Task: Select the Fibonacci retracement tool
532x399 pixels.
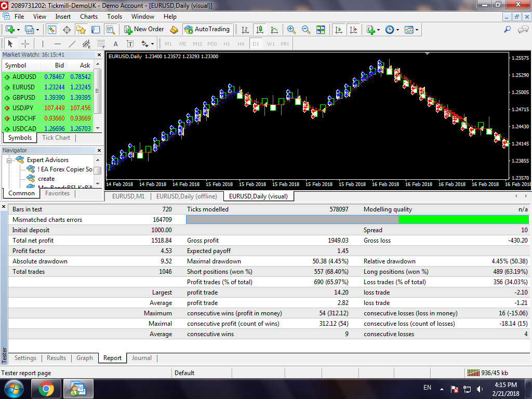Action: [x=101, y=44]
